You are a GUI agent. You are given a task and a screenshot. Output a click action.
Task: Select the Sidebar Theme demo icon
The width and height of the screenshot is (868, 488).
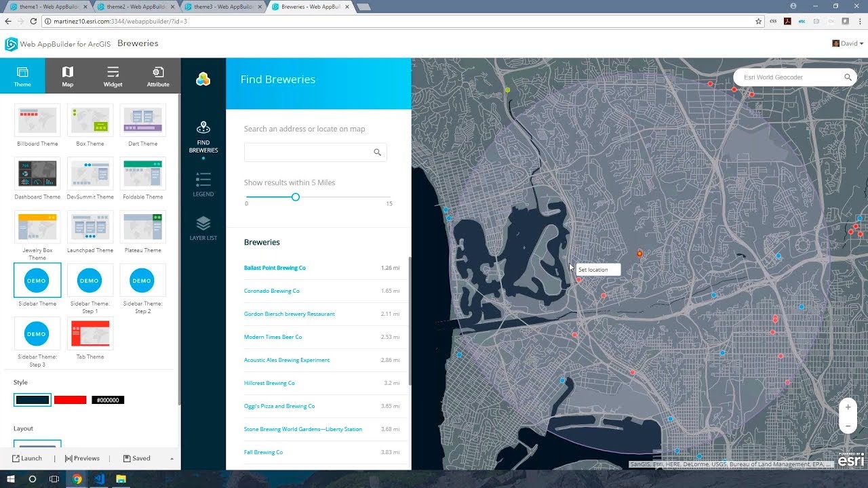pos(37,281)
